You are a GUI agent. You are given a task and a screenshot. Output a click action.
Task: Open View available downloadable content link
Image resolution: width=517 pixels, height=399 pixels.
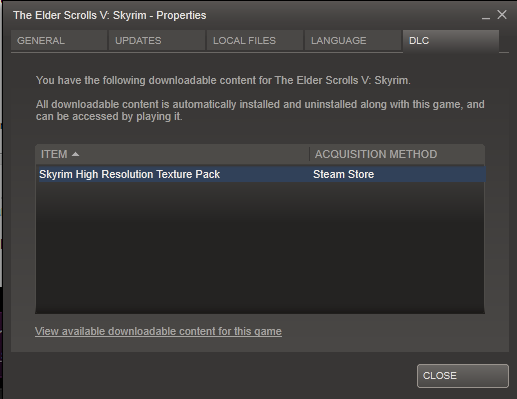click(158, 331)
